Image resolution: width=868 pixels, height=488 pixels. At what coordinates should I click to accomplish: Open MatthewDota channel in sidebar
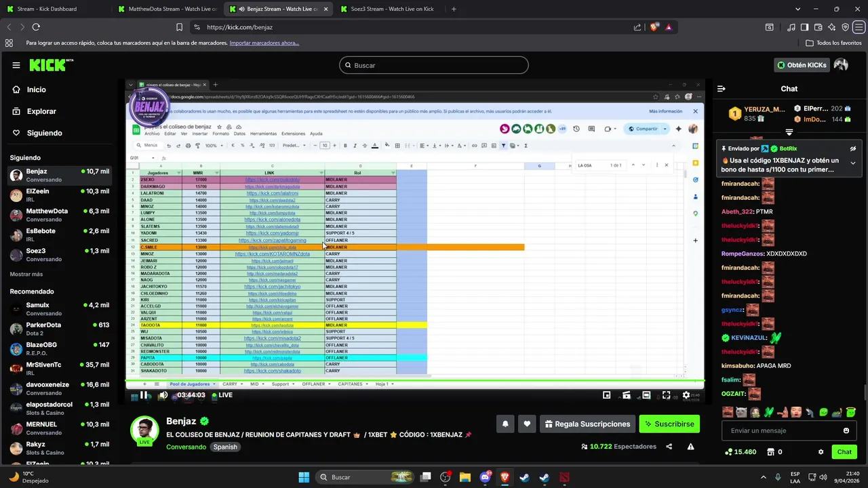(60, 215)
